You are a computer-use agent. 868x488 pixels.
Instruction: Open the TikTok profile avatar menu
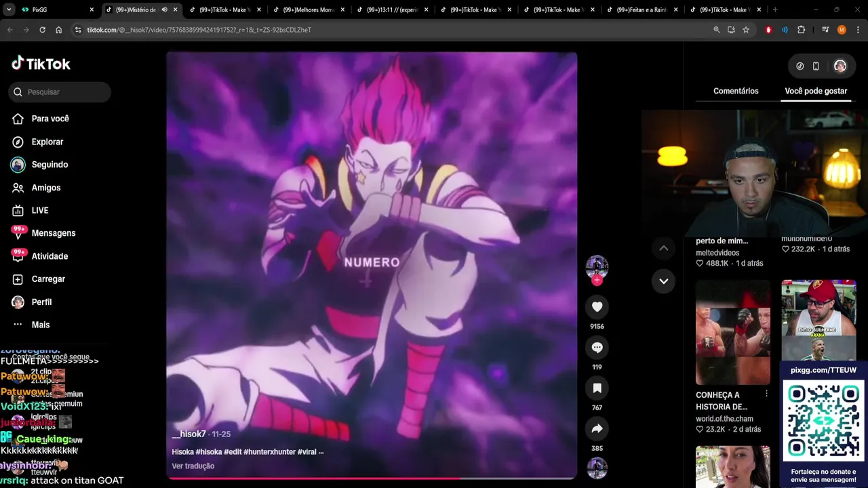pyautogui.click(x=840, y=66)
